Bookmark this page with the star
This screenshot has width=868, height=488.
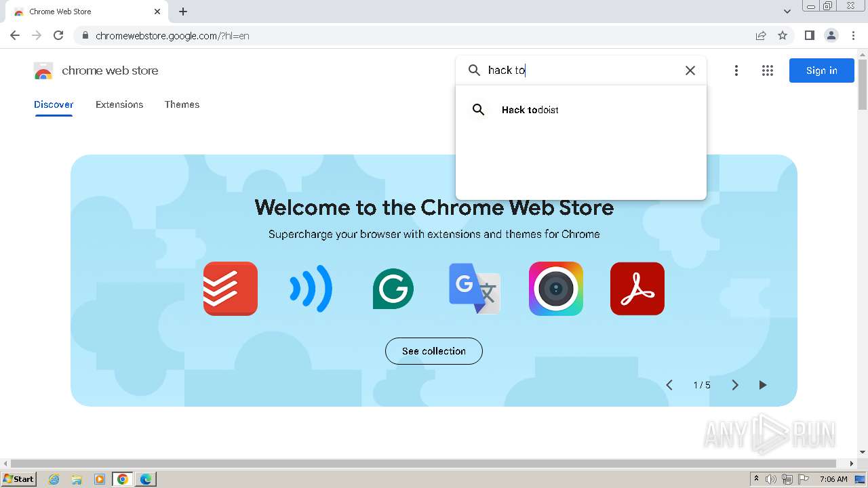click(783, 35)
